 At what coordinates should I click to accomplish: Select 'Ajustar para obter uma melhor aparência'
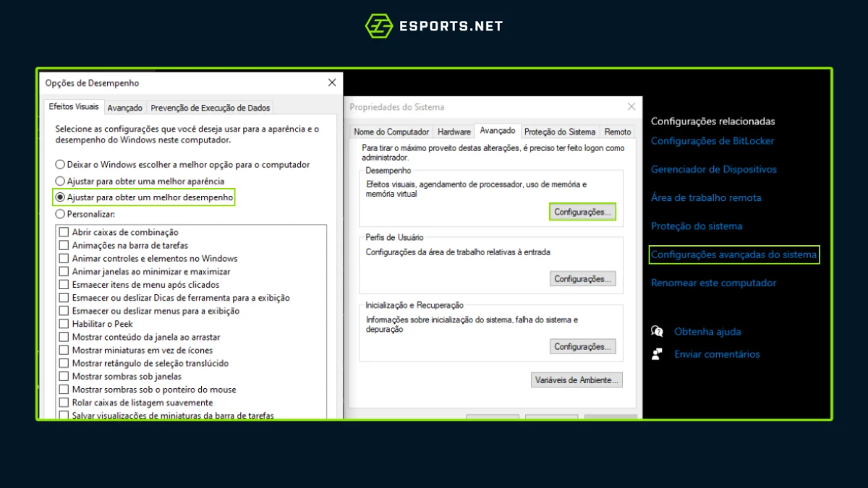coord(60,181)
